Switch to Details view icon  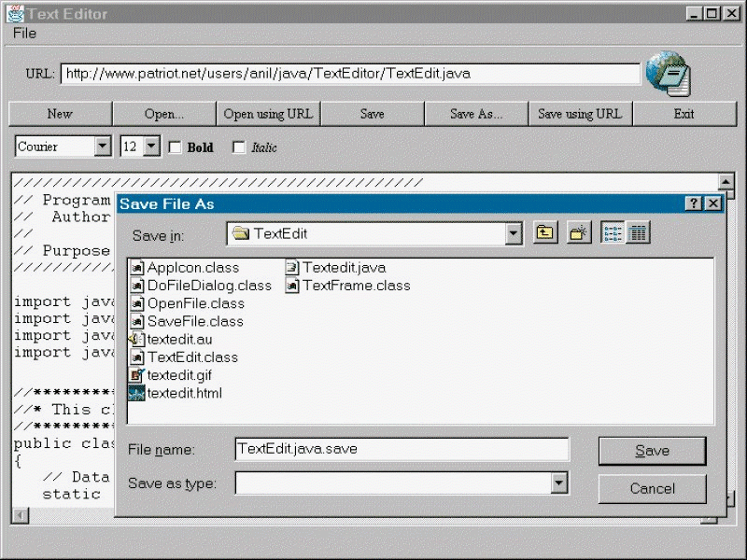click(638, 233)
